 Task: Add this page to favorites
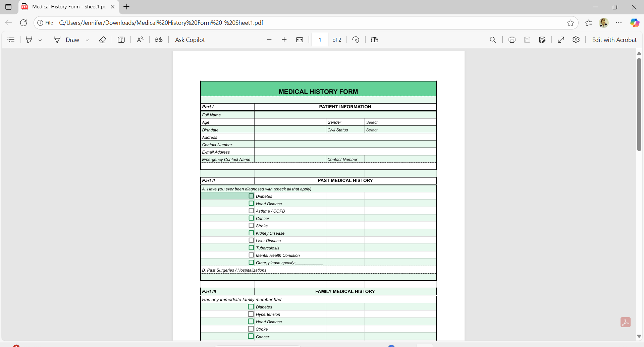[x=571, y=23]
